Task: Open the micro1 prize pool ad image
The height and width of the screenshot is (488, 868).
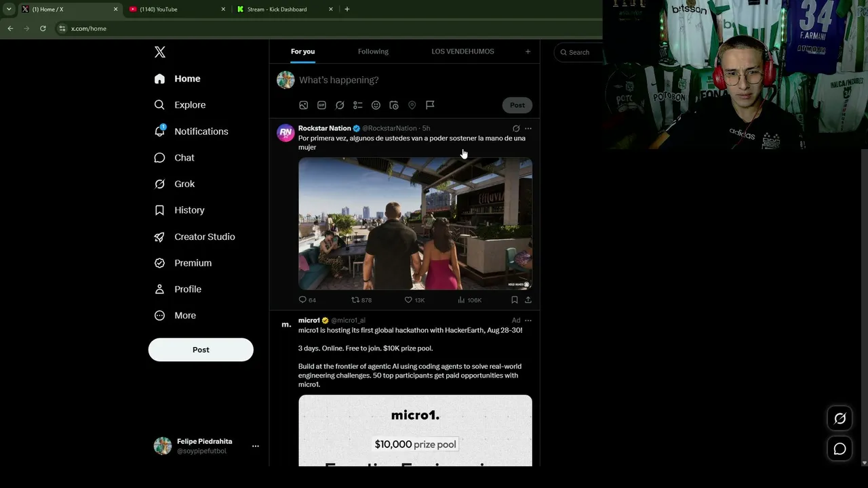Action: coord(415,430)
